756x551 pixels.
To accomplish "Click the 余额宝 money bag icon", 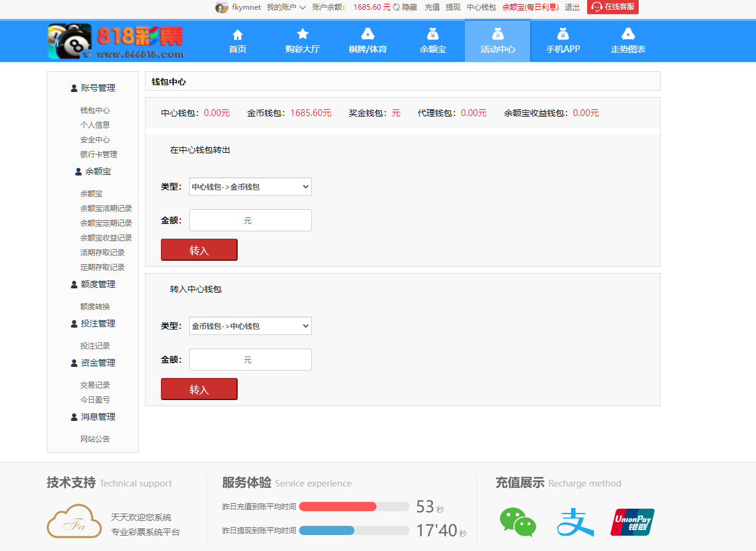I will (x=432, y=34).
